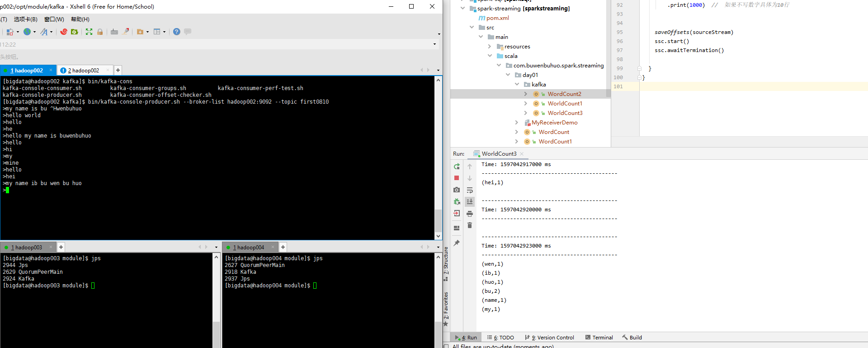Viewport: 868px width, 348px height.
Task: Click Xshell new session icon
Action: coord(9,32)
